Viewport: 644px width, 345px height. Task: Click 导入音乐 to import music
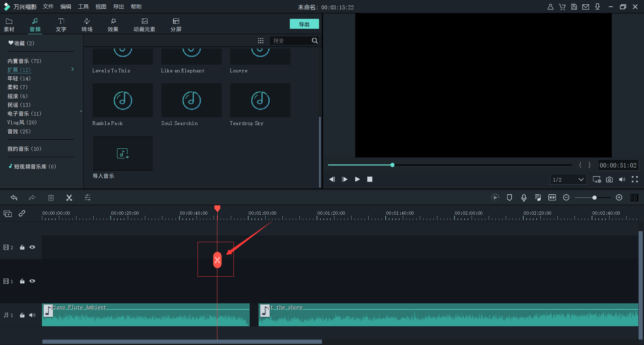pyautogui.click(x=123, y=154)
